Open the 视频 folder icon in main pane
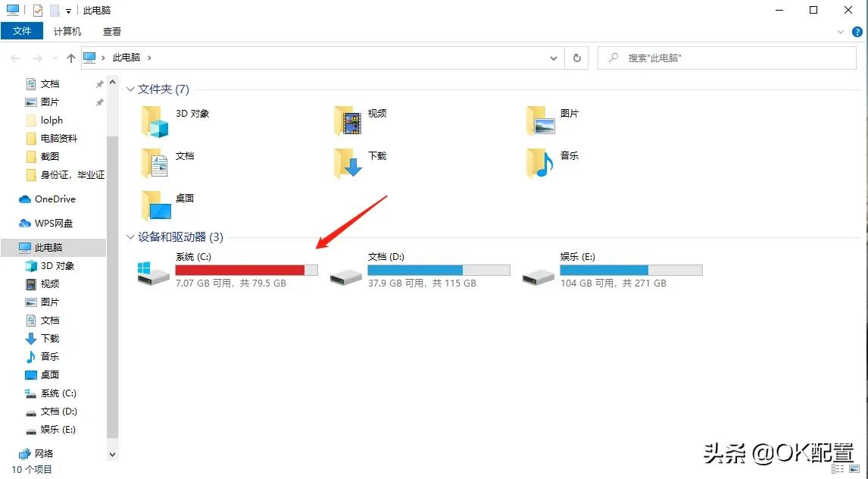The height and width of the screenshot is (479, 868). coord(348,121)
